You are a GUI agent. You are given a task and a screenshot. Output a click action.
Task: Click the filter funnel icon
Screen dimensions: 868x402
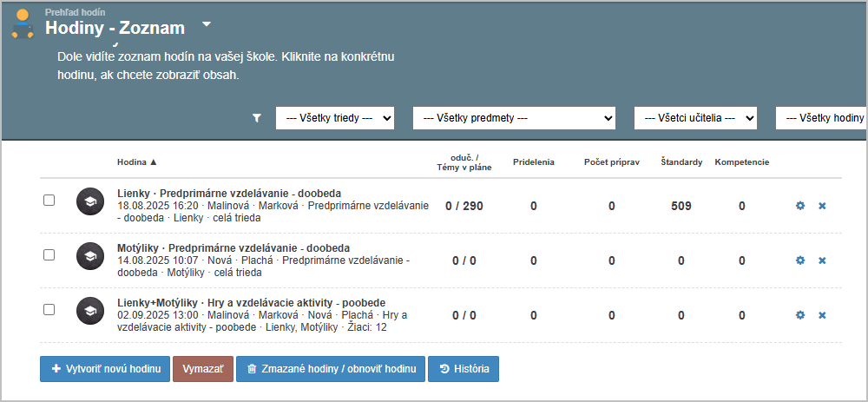[256, 118]
